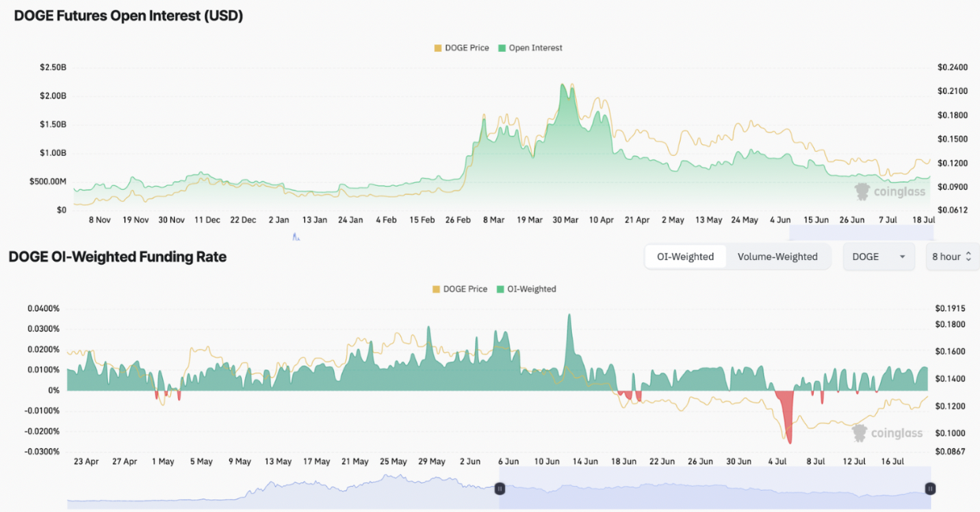The image size is (980, 512).
Task: Click the $1.50B axis label
Action: pyautogui.click(x=53, y=124)
